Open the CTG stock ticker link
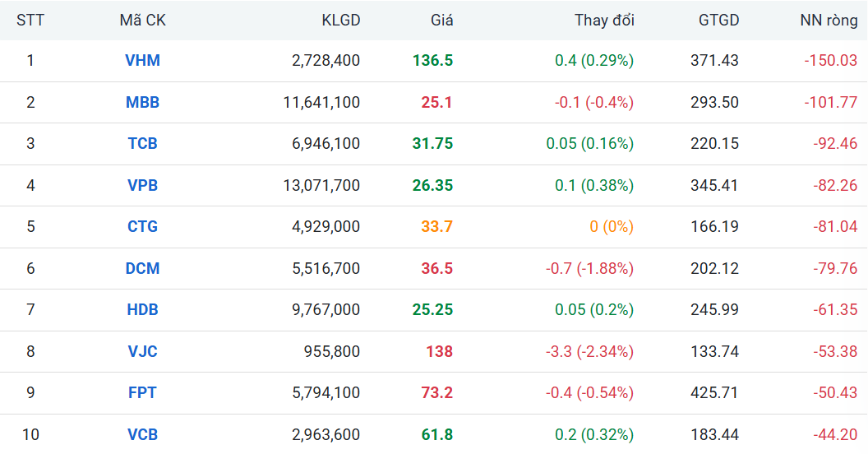The height and width of the screenshot is (454, 868). 142,226
